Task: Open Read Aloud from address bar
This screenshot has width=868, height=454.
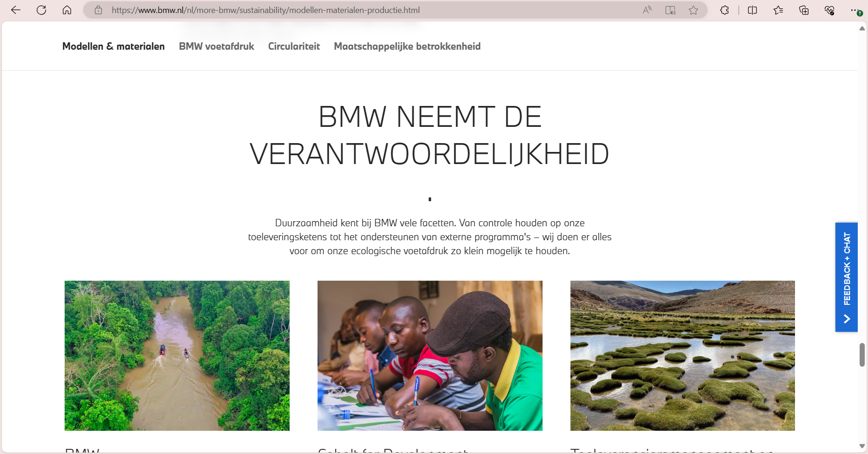Action: pos(647,10)
